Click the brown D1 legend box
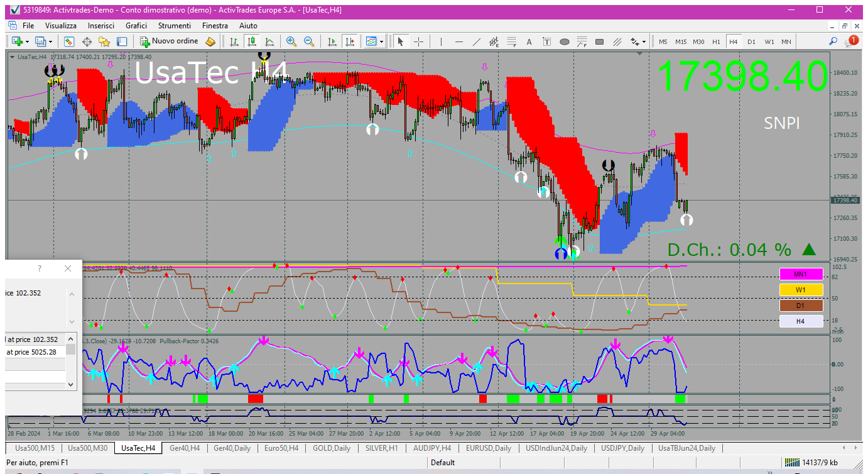 coord(801,306)
